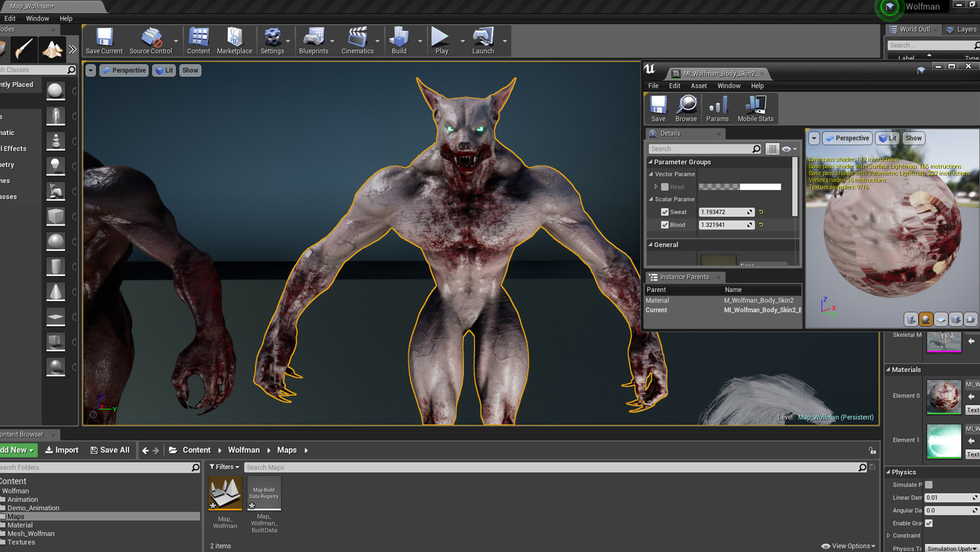Click Params in material editor toolbar
Screen dimensions: 980x552
click(x=717, y=108)
